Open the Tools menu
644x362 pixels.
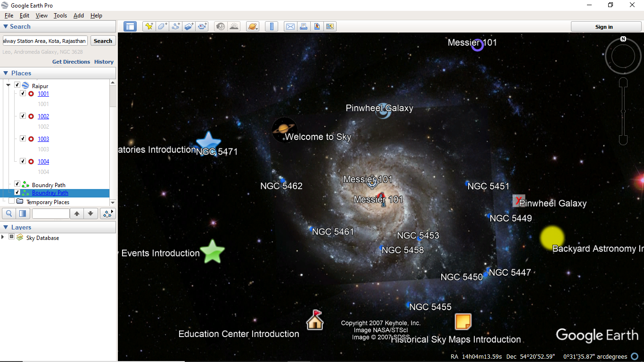pyautogui.click(x=60, y=16)
